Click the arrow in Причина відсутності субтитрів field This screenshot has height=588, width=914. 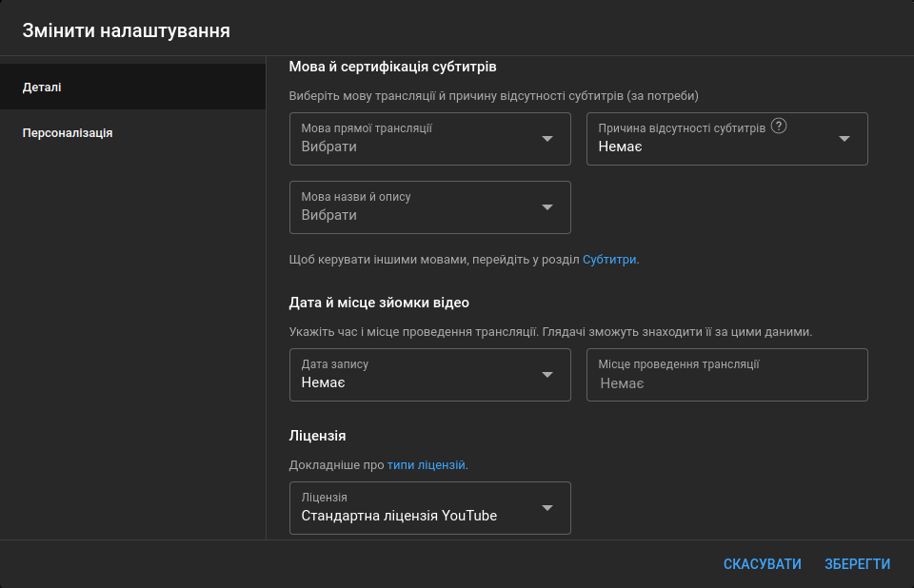pyautogui.click(x=844, y=139)
